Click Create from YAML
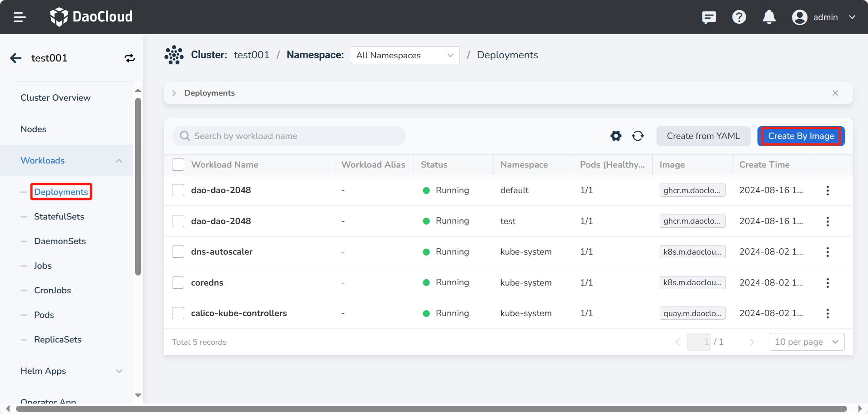Screen dimensions: 868x414 pos(703,136)
